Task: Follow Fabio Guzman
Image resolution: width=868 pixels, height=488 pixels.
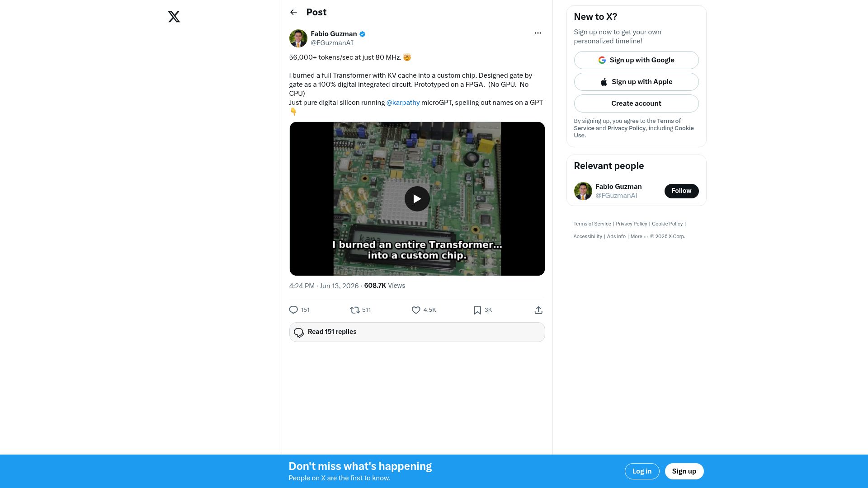Action: [x=681, y=191]
